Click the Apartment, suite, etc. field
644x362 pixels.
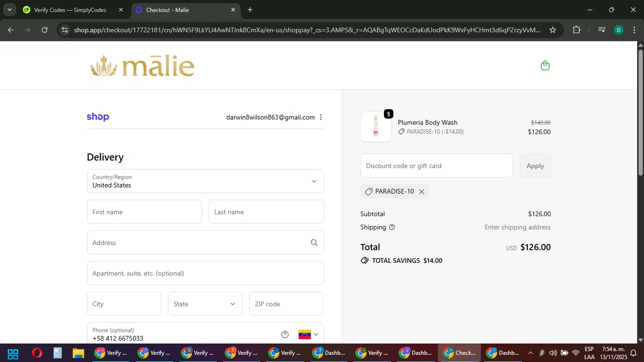(x=205, y=273)
